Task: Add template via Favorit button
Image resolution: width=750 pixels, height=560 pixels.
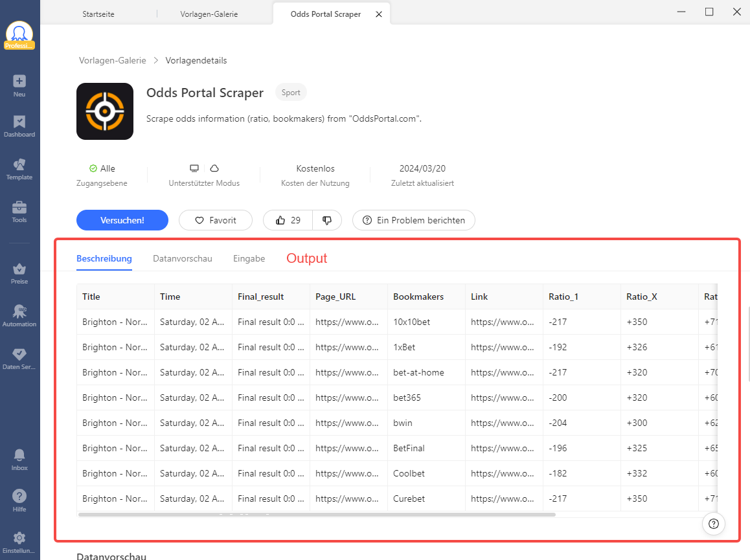Action: 216,220
